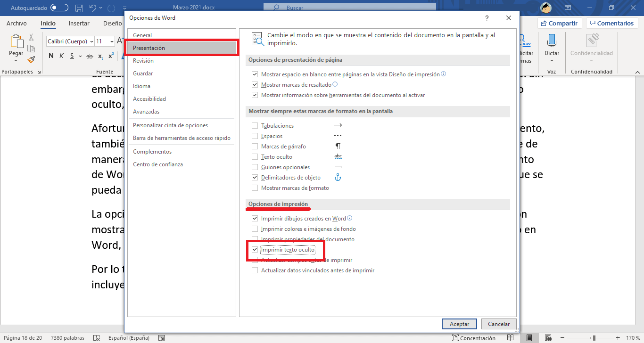Click the Comentarios button
This screenshot has height=343, width=644.
(x=612, y=23)
